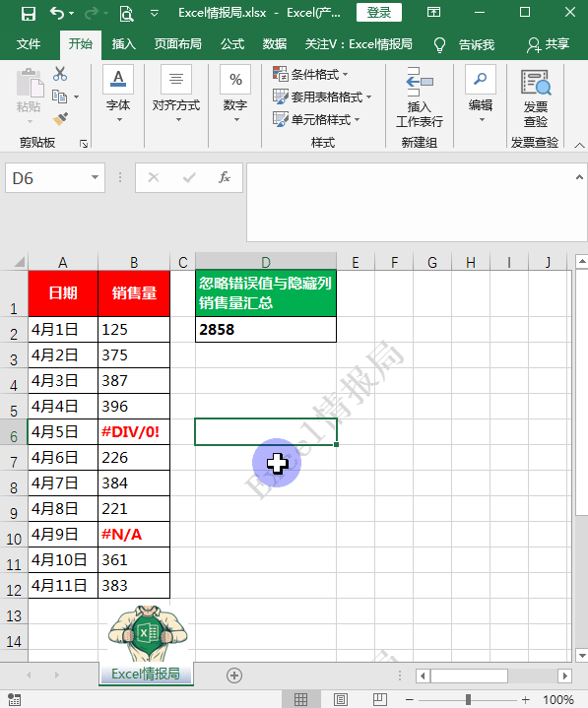Open the 发票查验 invoice check tool
This screenshot has width=588, height=708.
[536, 98]
